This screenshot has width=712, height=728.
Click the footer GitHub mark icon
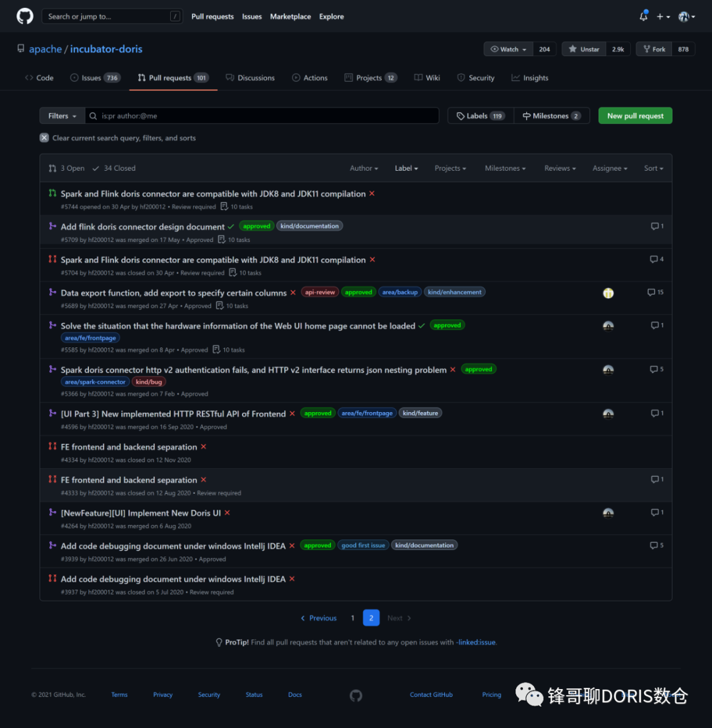[x=356, y=695]
